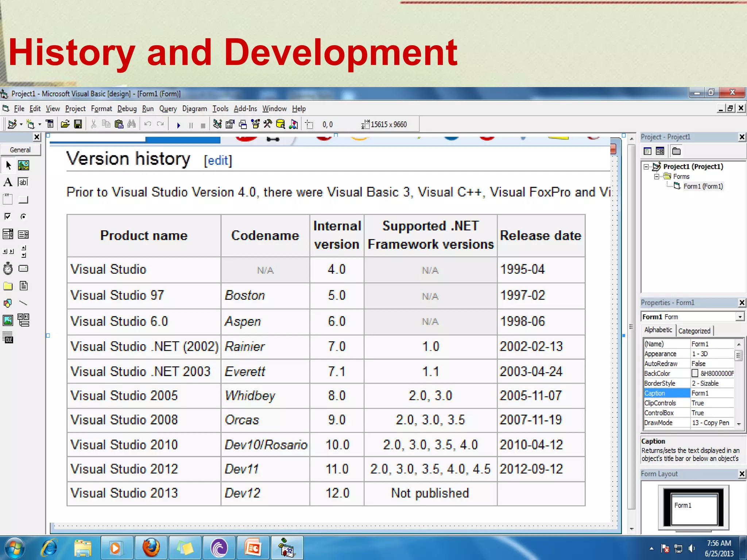747x560 pixels.
Task: Select the Timer stopwatch control in toolbox
Action: (x=8, y=269)
